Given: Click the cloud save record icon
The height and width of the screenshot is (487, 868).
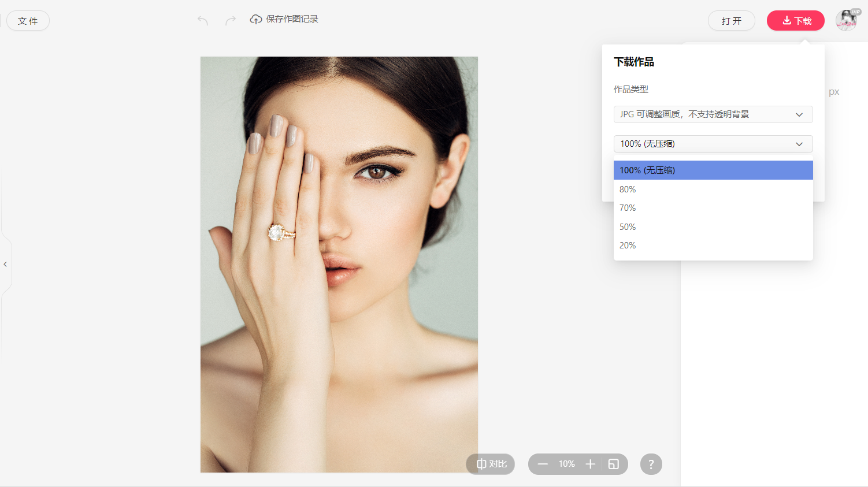Looking at the screenshot, I should [x=255, y=20].
